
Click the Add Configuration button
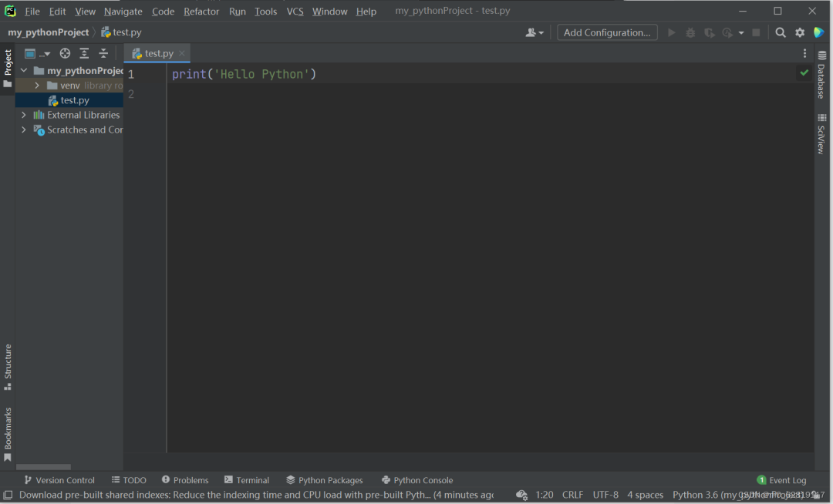(607, 32)
